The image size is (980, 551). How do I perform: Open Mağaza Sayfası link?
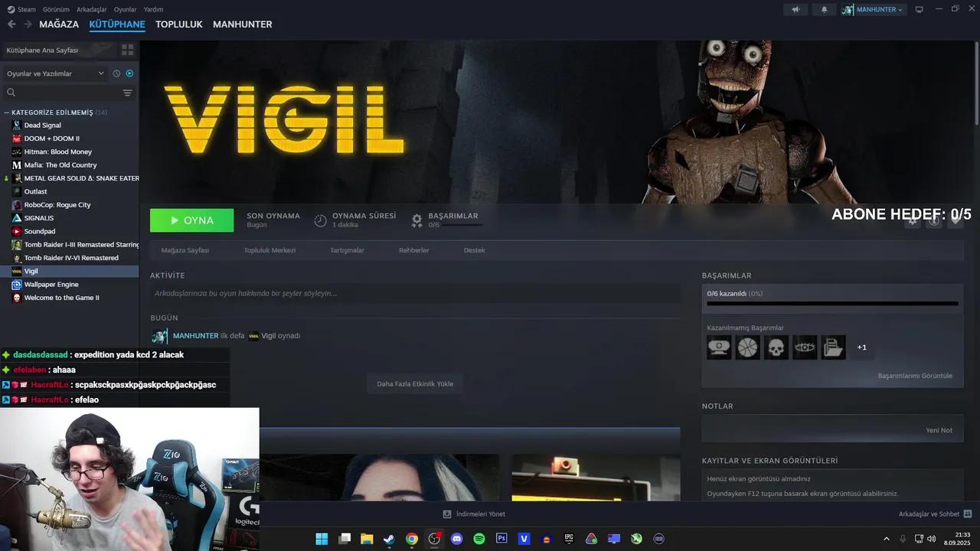click(185, 250)
